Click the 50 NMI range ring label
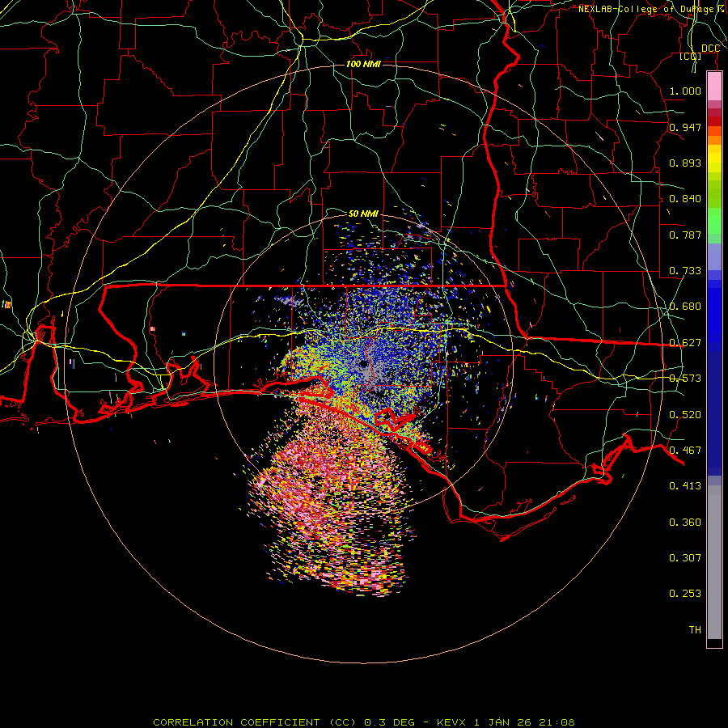Screen dimensions: 728x728 click(x=363, y=214)
